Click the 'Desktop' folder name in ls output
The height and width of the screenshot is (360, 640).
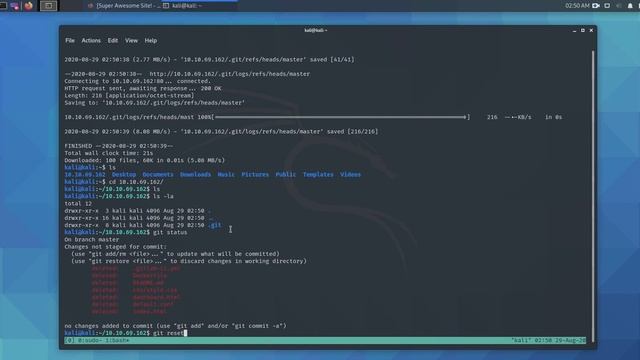point(124,174)
